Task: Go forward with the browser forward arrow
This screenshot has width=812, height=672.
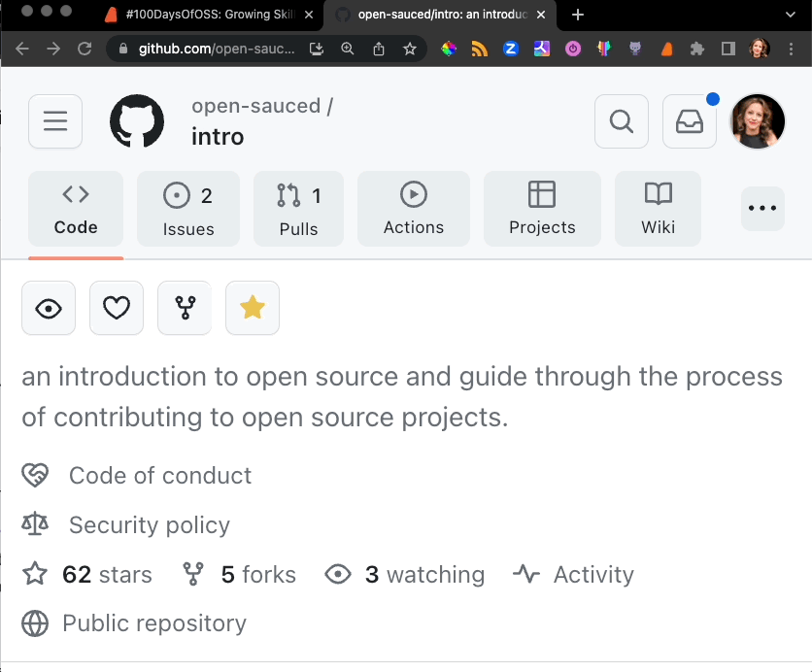Action: point(53,49)
